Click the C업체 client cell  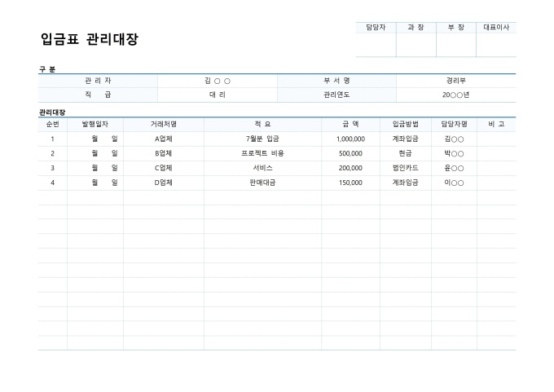[164, 168]
